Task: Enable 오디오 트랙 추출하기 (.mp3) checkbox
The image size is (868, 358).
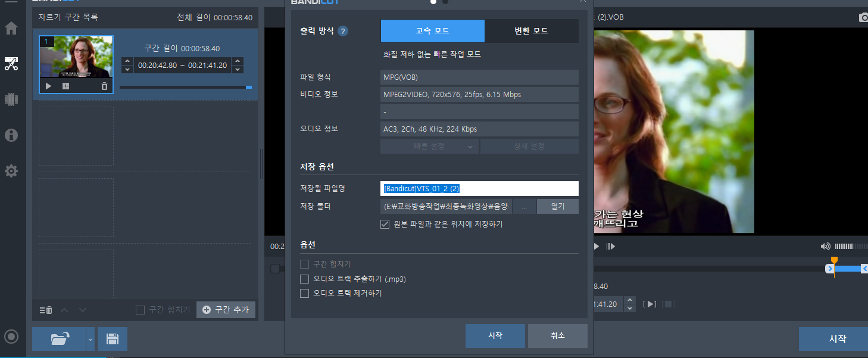Action: point(305,279)
